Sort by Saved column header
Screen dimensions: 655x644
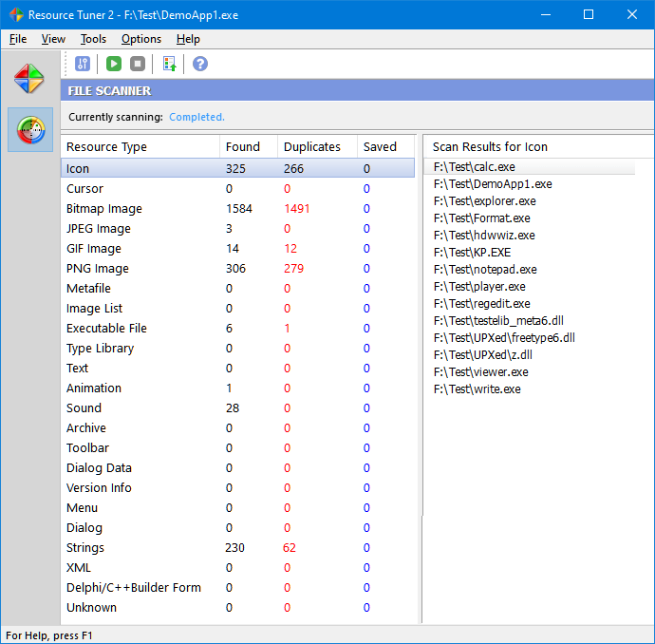click(x=386, y=146)
